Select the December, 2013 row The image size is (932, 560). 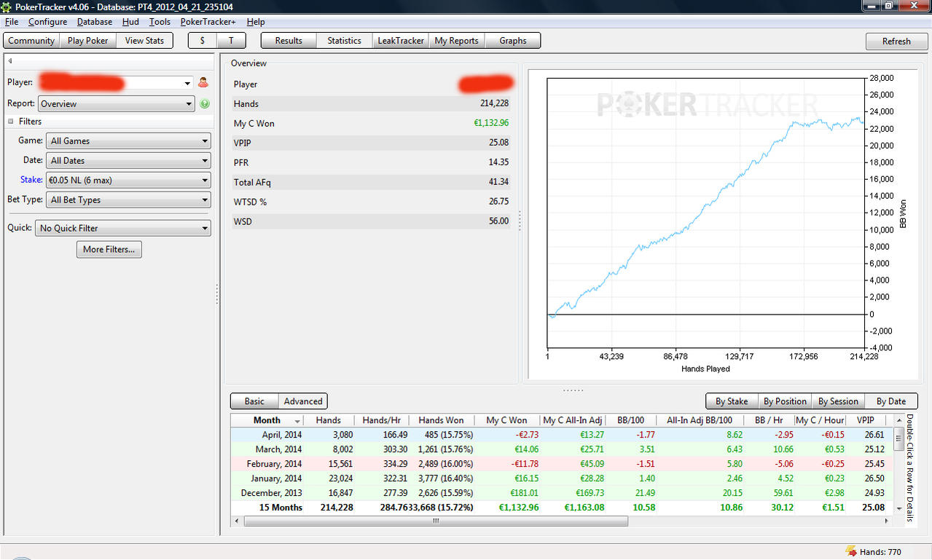[562, 493]
